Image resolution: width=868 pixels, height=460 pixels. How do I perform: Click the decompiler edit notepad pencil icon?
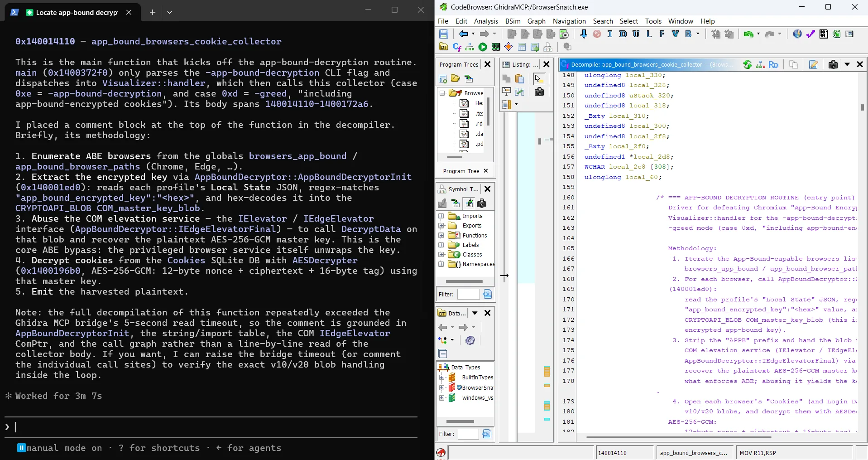[x=813, y=65]
